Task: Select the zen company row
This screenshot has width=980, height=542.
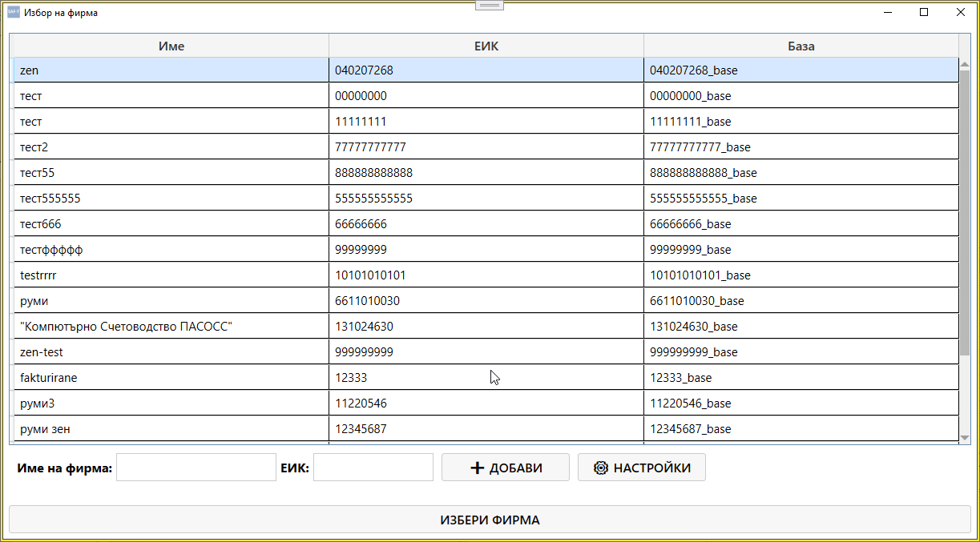Action: tap(486, 70)
